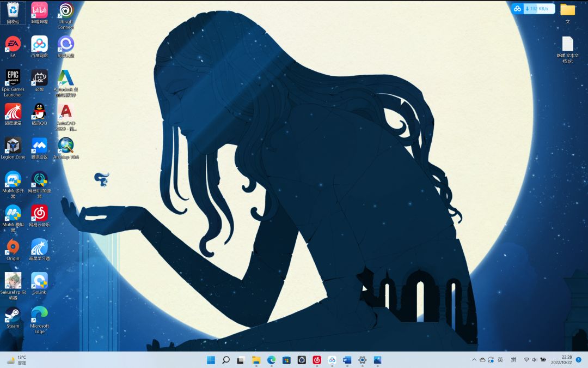Open the Wi-Fi network tray icon
Screen dimensions: 588x368
[x=526, y=360]
